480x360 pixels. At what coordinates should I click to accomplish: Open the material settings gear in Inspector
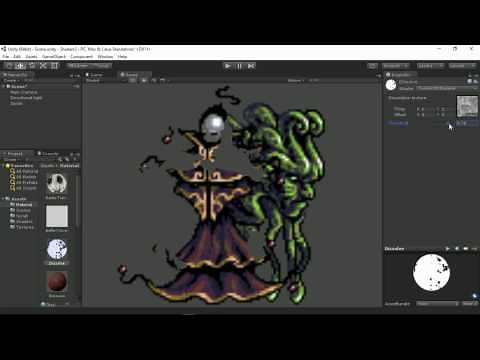point(475,81)
